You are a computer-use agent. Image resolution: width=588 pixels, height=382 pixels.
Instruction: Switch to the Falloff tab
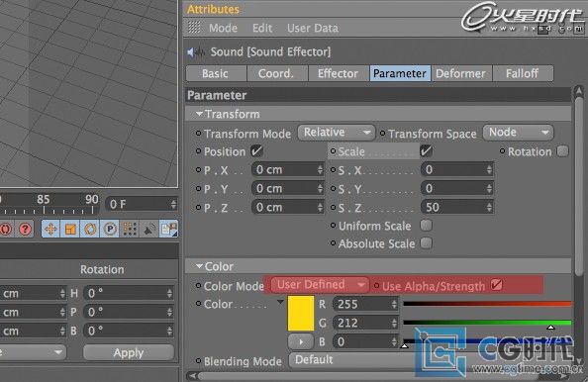(522, 73)
